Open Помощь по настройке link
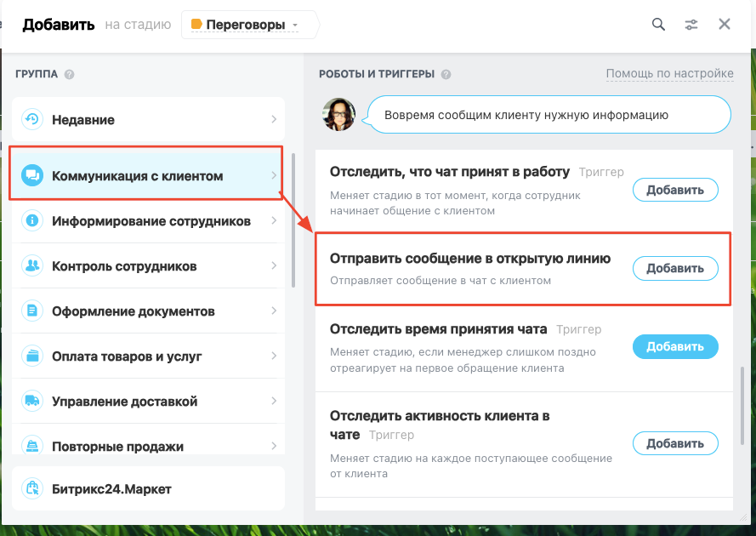 coord(670,74)
